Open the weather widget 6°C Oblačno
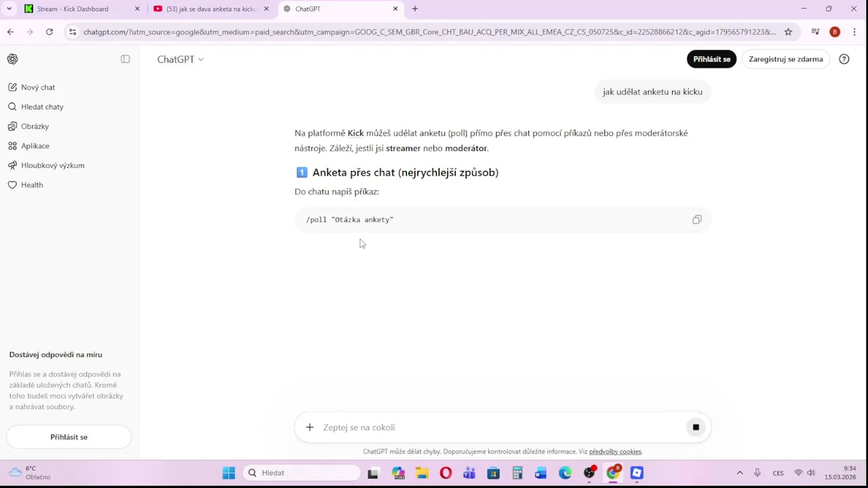 coord(30,473)
